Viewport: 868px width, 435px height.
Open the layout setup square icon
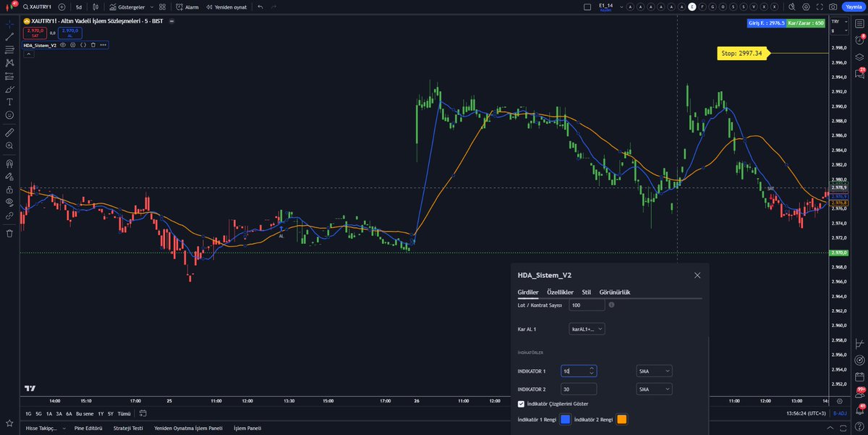click(x=587, y=7)
